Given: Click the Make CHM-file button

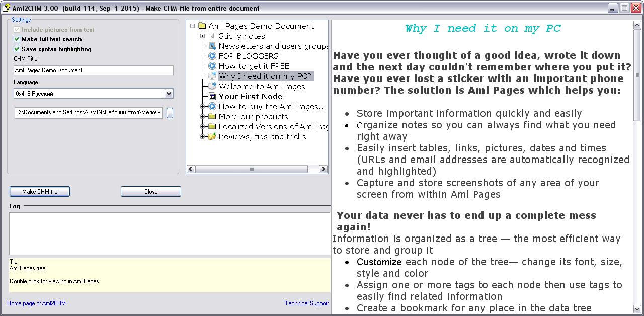Looking at the screenshot, I should pos(40,192).
